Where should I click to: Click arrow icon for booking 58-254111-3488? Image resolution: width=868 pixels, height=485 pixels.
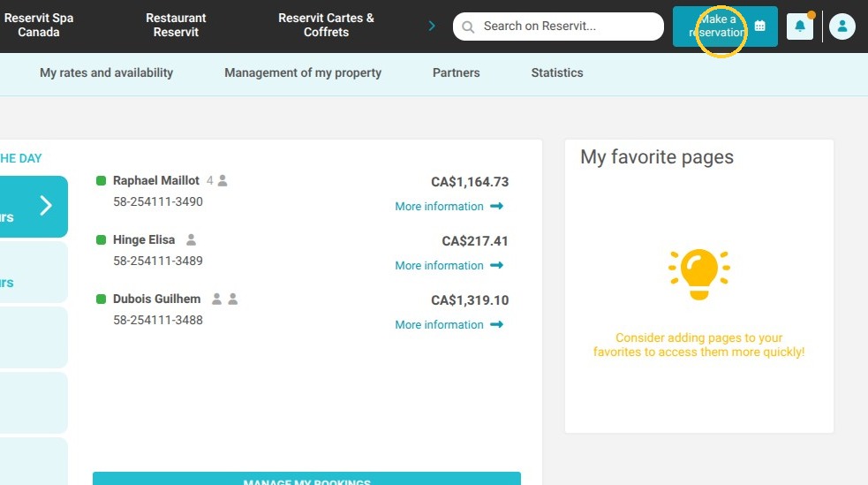pyautogui.click(x=496, y=324)
